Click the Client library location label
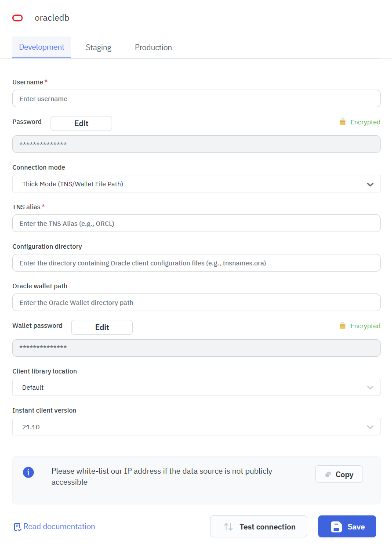Image resolution: width=392 pixels, height=551 pixels. tap(44, 371)
